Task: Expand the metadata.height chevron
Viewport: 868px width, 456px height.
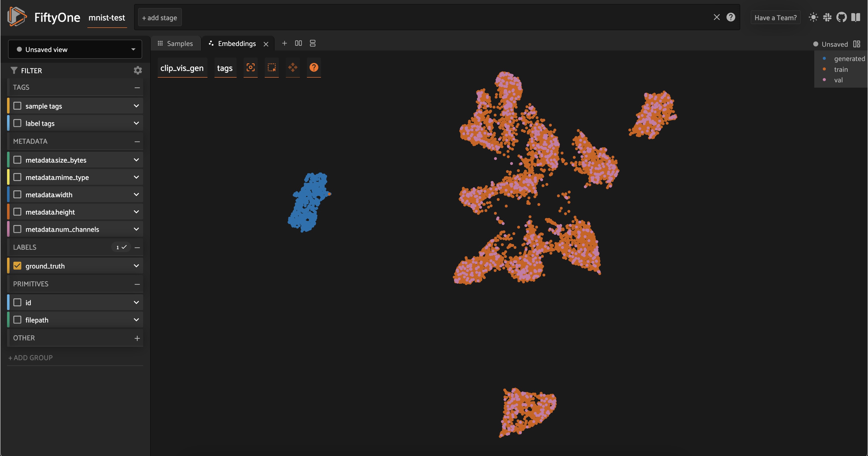Action: pyautogui.click(x=136, y=212)
